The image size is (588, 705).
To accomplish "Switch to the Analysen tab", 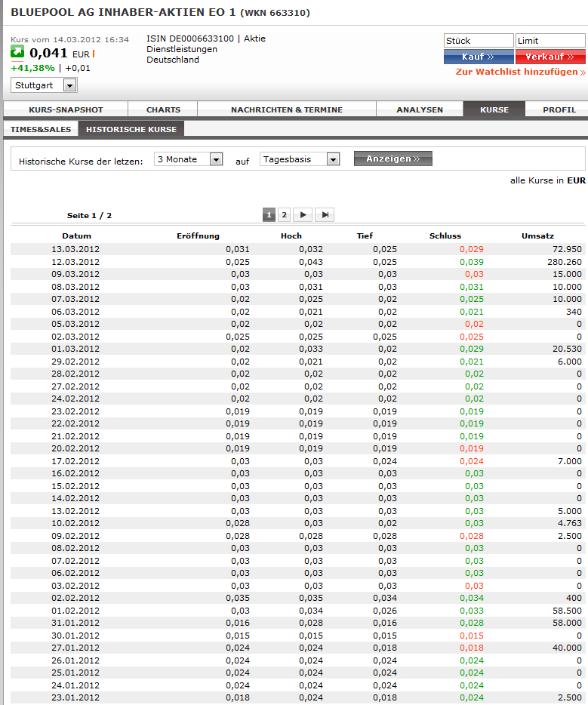I will [x=420, y=109].
